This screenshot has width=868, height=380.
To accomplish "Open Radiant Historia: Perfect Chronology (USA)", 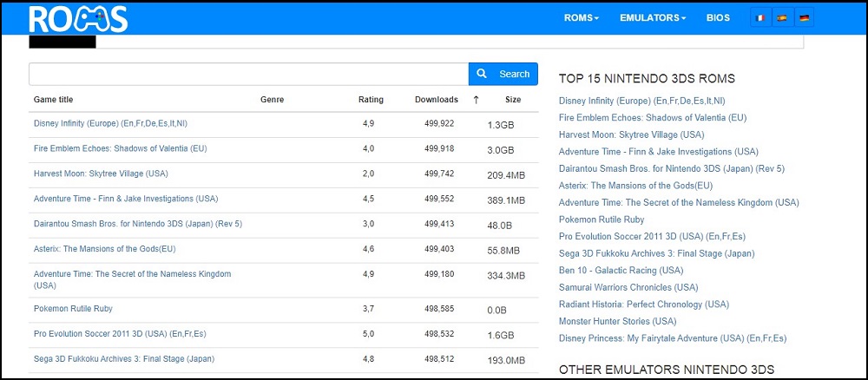I will point(644,305).
